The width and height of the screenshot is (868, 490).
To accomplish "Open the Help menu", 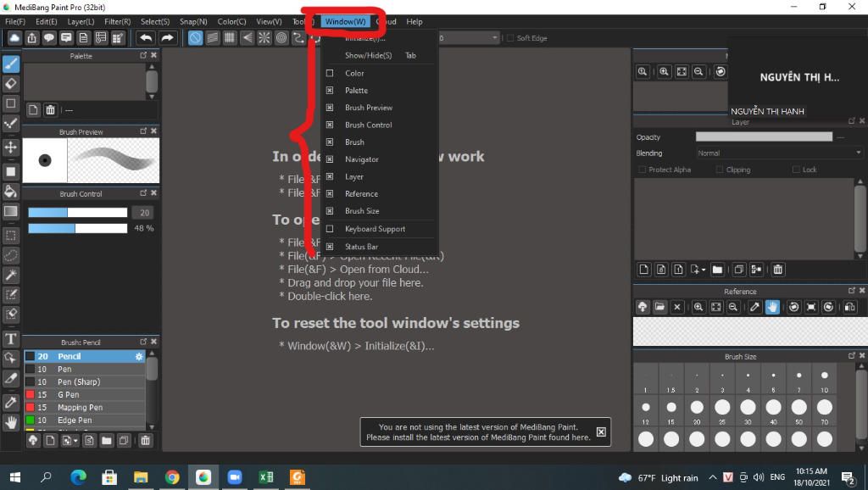I will [x=414, y=21].
